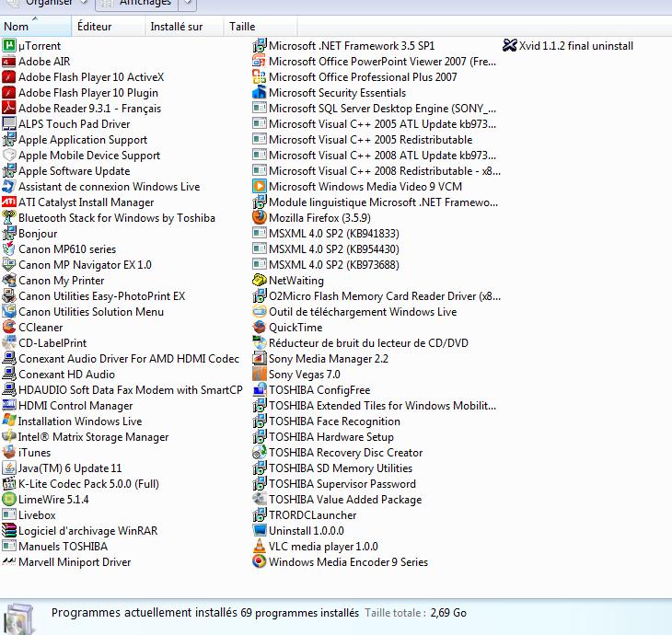Viewport: 672px width, 635px height.
Task: Click the Adobe AIR icon
Action: coord(9,62)
